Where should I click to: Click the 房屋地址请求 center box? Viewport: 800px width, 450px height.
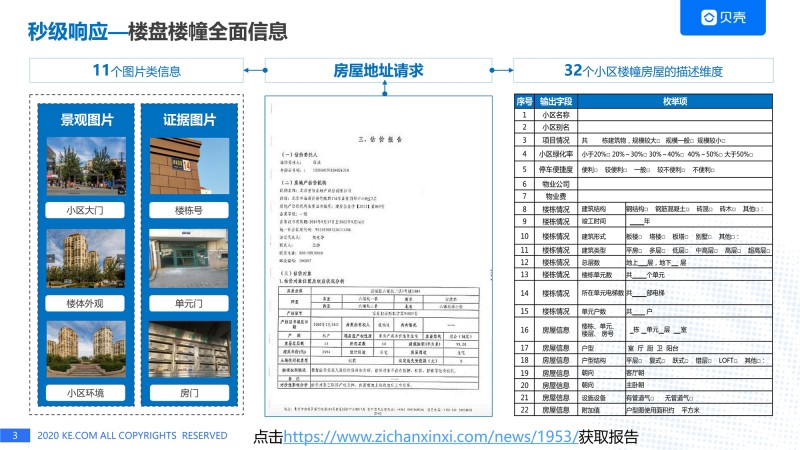pos(378,70)
